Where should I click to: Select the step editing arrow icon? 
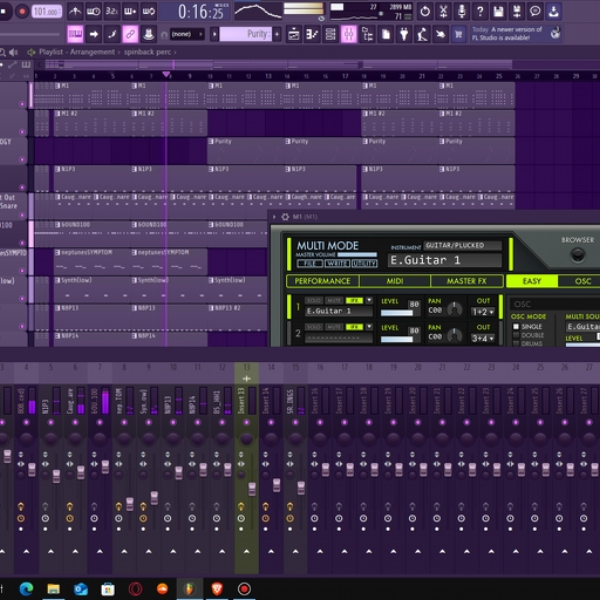click(x=93, y=34)
